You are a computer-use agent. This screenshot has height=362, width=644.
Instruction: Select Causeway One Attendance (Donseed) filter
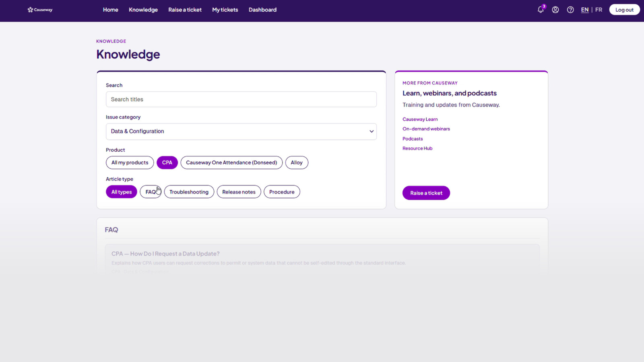pyautogui.click(x=231, y=162)
